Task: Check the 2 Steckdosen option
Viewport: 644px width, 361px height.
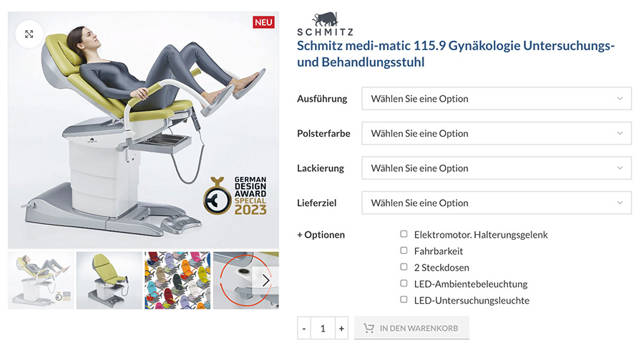Action: (404, 267)
